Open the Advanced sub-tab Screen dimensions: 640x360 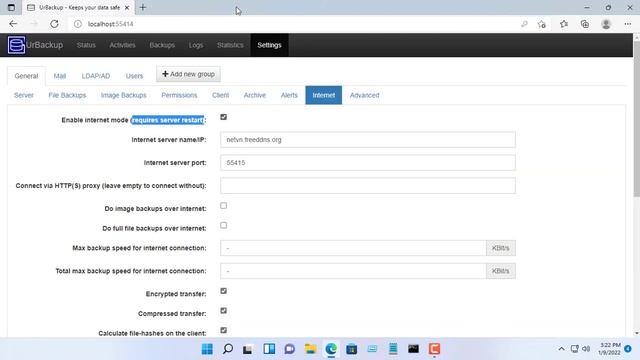click(x=364, y=95)
